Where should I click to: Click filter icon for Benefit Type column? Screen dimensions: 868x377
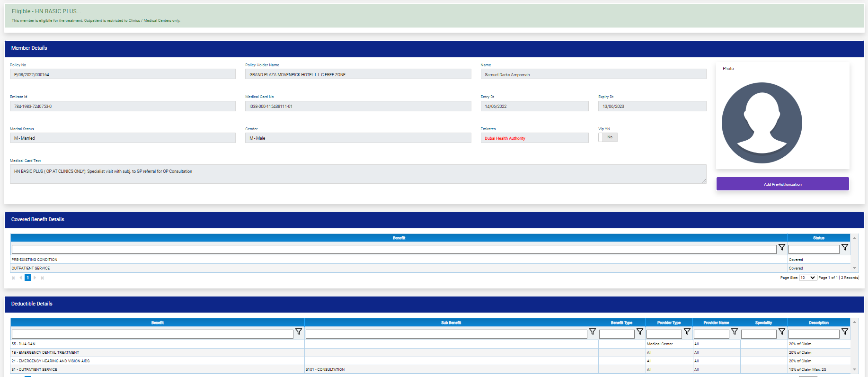(x=639, y=332)
